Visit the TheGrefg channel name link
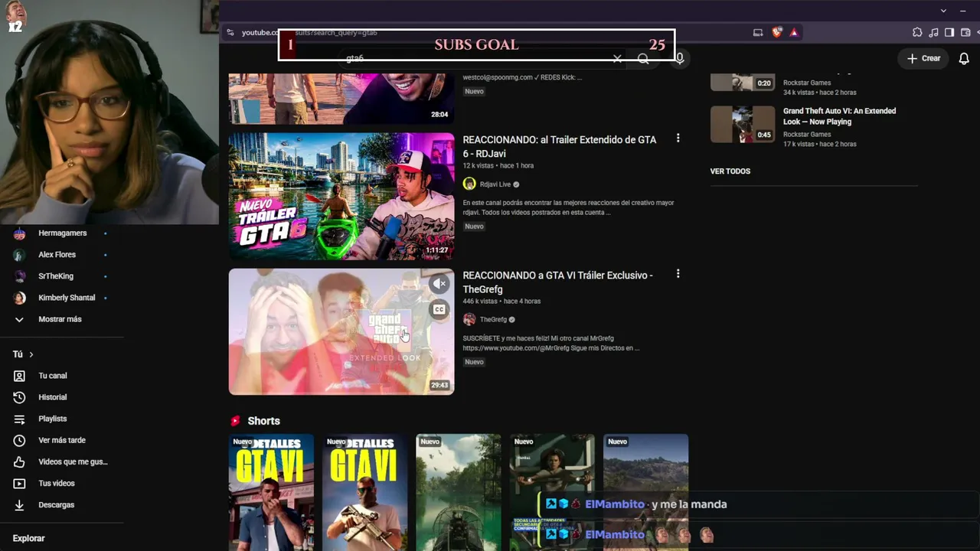Image resolution: width=980 pixels, height=551 pixels. coord(493,320)
